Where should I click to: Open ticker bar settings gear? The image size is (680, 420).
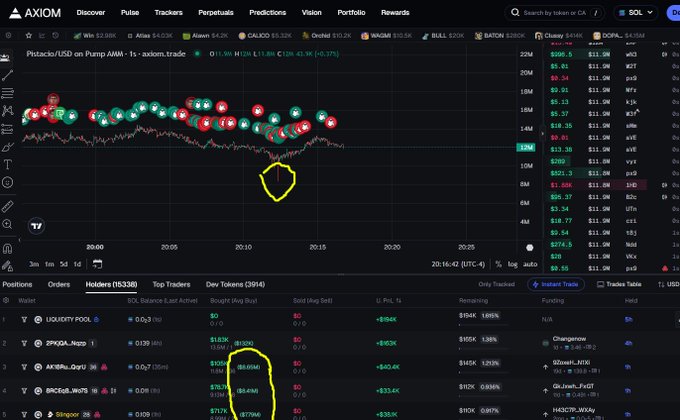coord(8,36)
